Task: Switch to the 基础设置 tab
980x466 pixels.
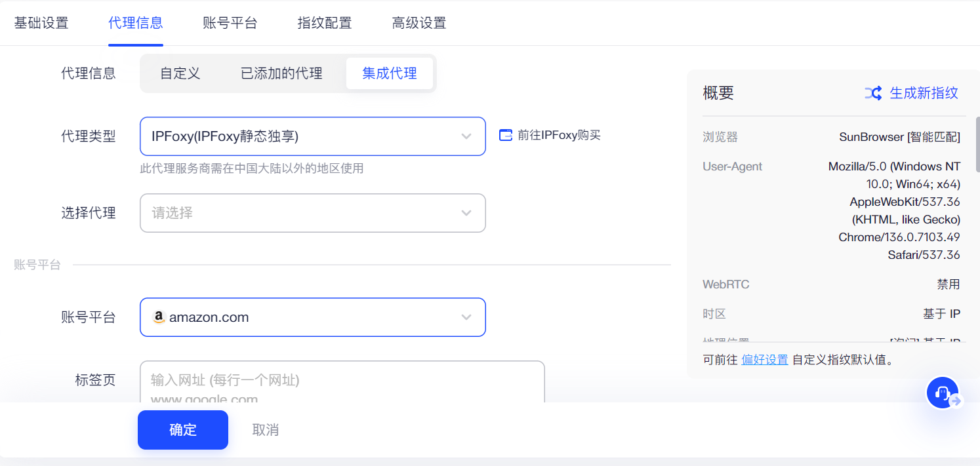Action: pyautogui.click(x=41, y=22)
